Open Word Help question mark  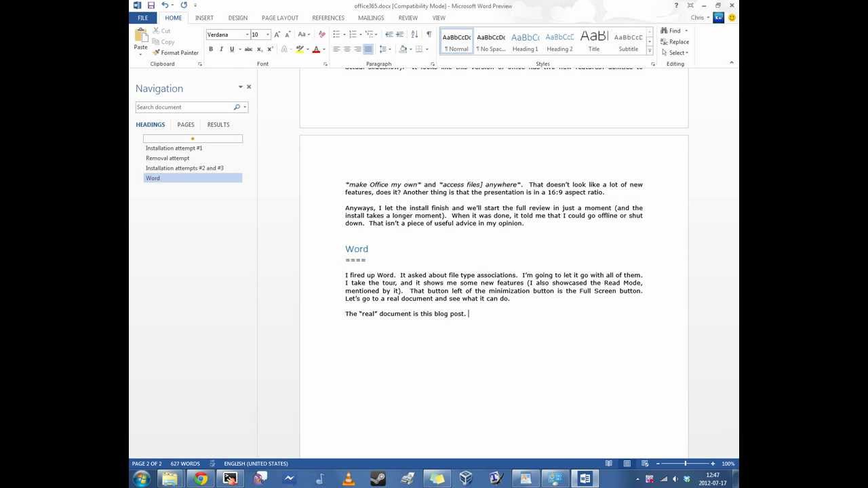(676, 5)
